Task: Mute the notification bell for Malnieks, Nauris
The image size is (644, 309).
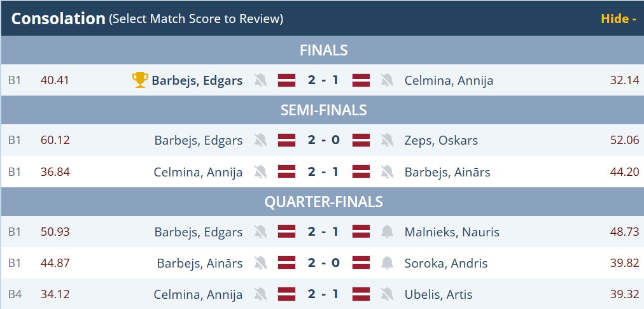Action: point(387,232)
